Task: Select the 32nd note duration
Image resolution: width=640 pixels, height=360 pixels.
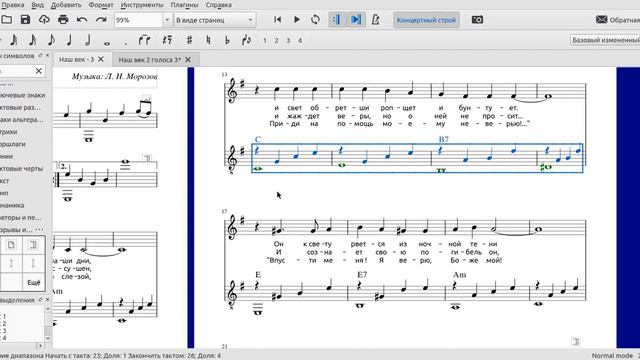Action: click(x=13, y=40)
